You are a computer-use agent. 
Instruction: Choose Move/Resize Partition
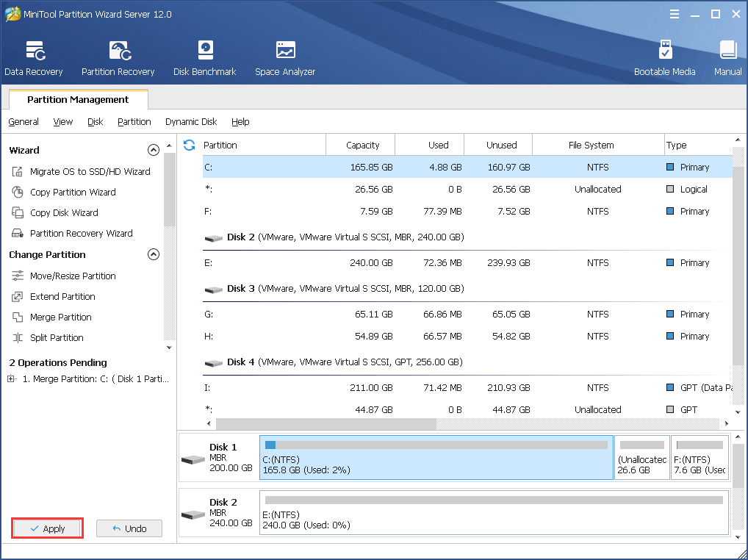click(73, 276)
